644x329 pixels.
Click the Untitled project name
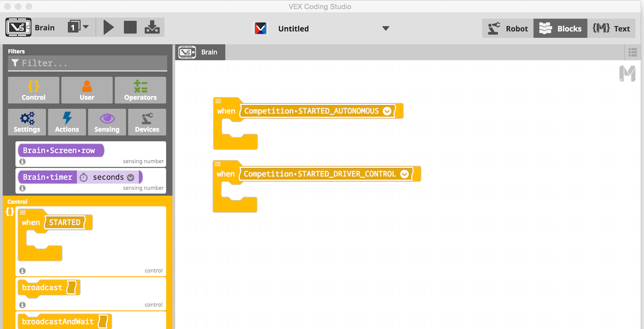coord(294,29)
